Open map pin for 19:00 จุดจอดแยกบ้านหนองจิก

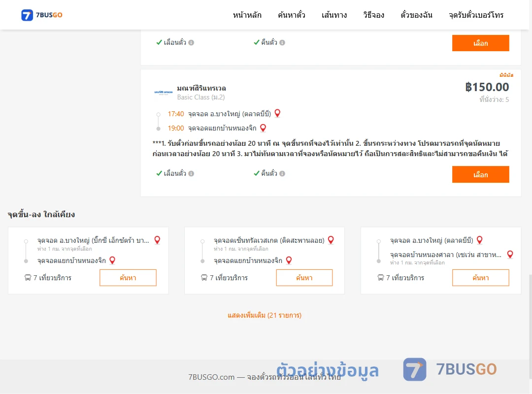pyautogui.click(x=263, y=128)
